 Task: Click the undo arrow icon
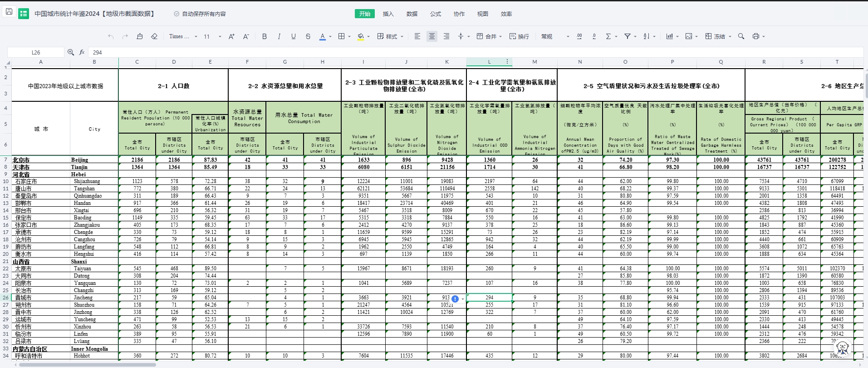tap(111, 36)
